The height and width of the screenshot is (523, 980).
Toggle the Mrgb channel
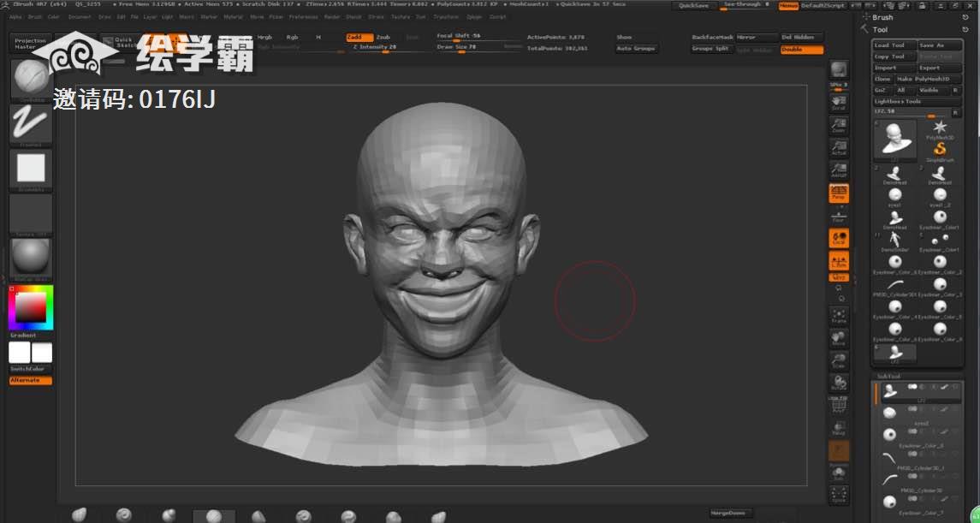pos(265,38)
